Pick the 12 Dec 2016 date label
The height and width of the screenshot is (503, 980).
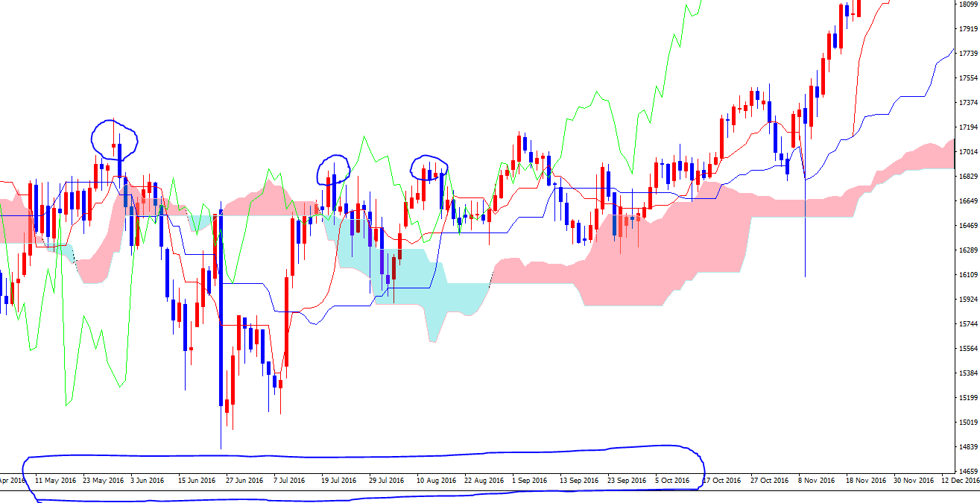pos(960,481)
